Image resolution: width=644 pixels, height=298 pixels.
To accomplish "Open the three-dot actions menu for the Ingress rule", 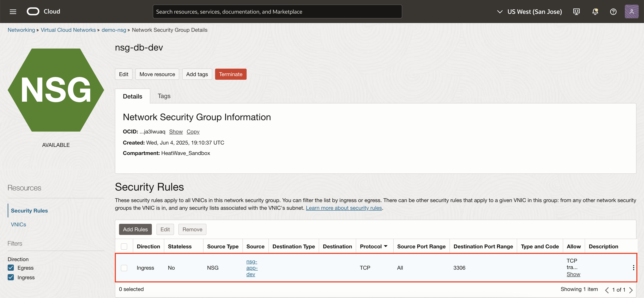I will coord(633,268).
